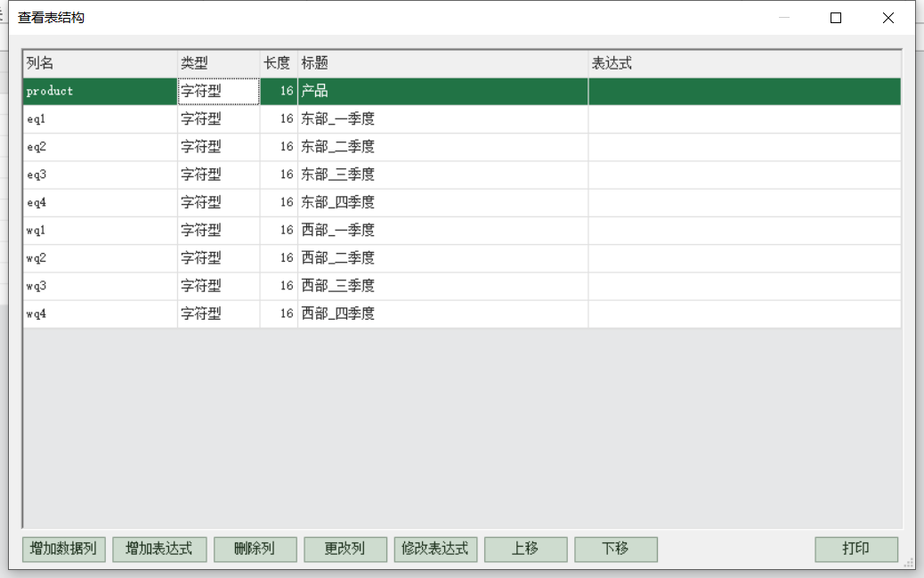Click the 字符型 type cell of eq1 row
This screenshot has width=924, height=578.
point(219,119)
